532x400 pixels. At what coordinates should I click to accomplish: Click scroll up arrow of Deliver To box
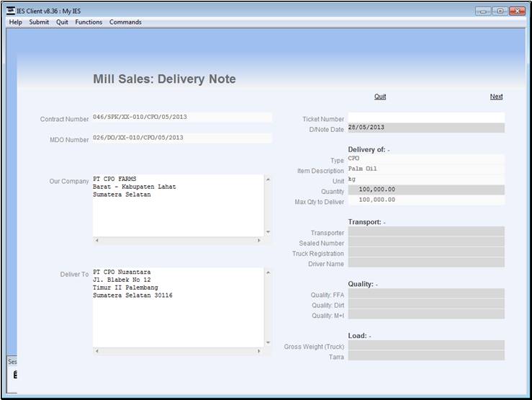[x=268, y=272]
